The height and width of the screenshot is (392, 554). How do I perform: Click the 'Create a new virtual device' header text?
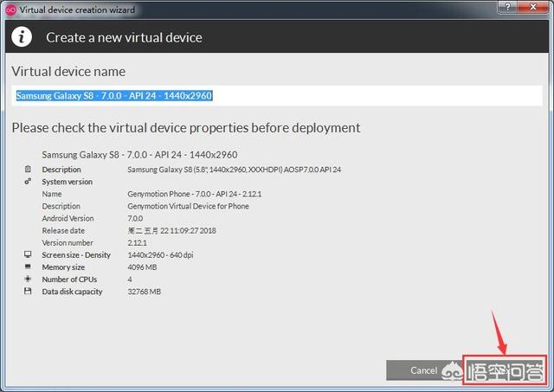(124, 37)
